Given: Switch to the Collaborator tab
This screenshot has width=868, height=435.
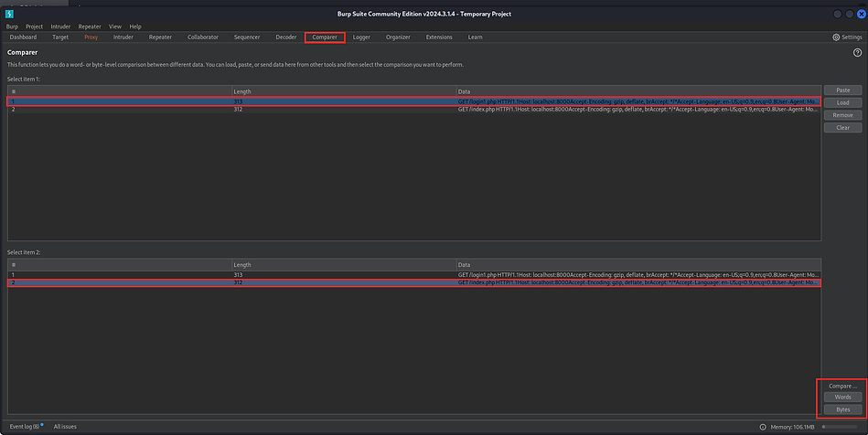Looking at the screenshot, I should tap(203, 37).
